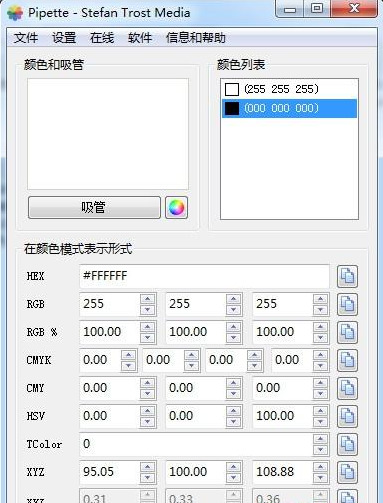Screen dimensions: 383x503
Task: Copy the HSV values
Action: (347, 416)
